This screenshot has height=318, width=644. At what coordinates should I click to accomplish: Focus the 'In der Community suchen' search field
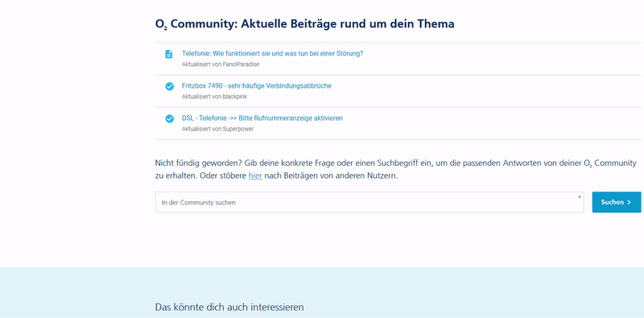coord(369,202)
